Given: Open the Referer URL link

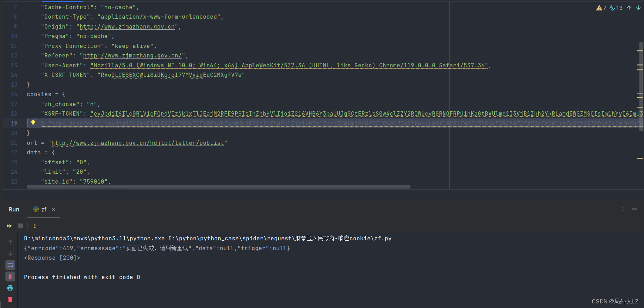Looking at the screenshot, I should [132, 56].
